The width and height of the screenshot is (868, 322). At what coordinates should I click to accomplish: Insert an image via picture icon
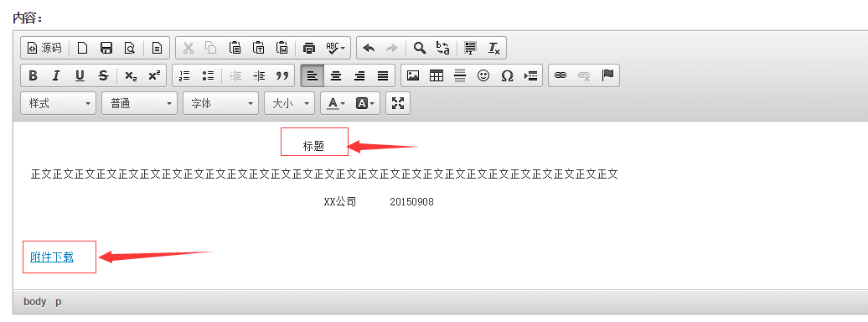pyautogui.click(x=413, y=76)
